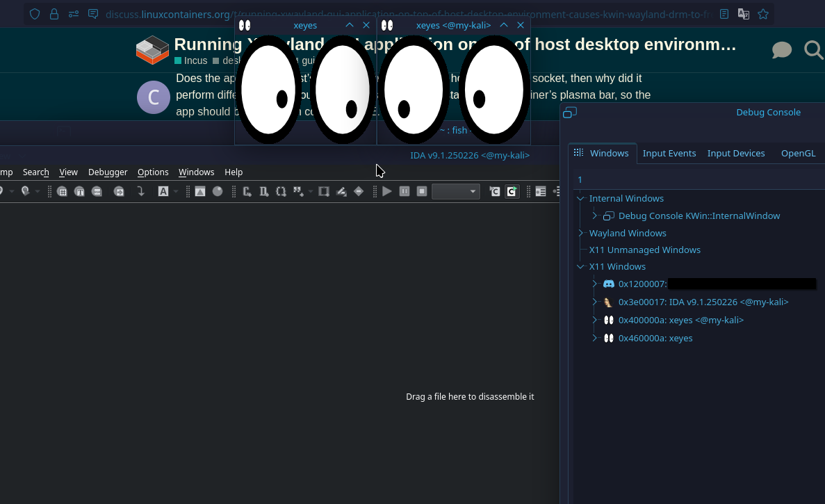Switch to Input Devices tab
The image size is (825, 504).
click(736, 153)
